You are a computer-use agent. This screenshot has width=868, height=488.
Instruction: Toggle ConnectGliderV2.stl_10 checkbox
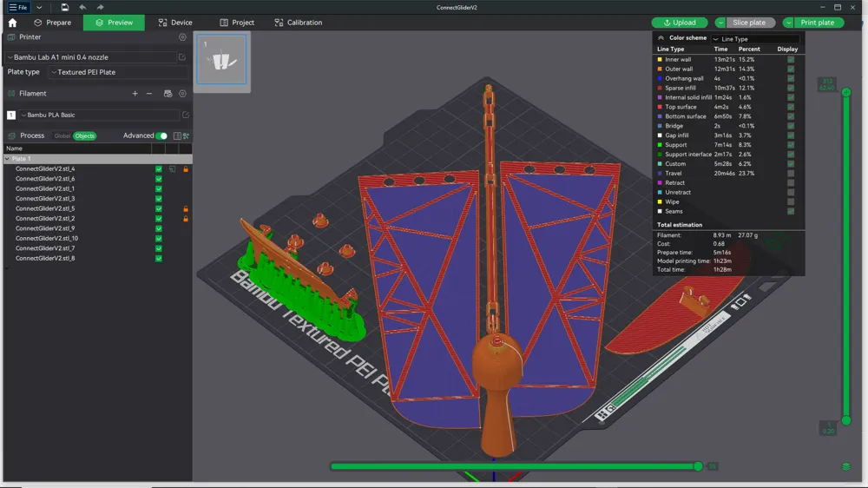click(x=159, y=239)
